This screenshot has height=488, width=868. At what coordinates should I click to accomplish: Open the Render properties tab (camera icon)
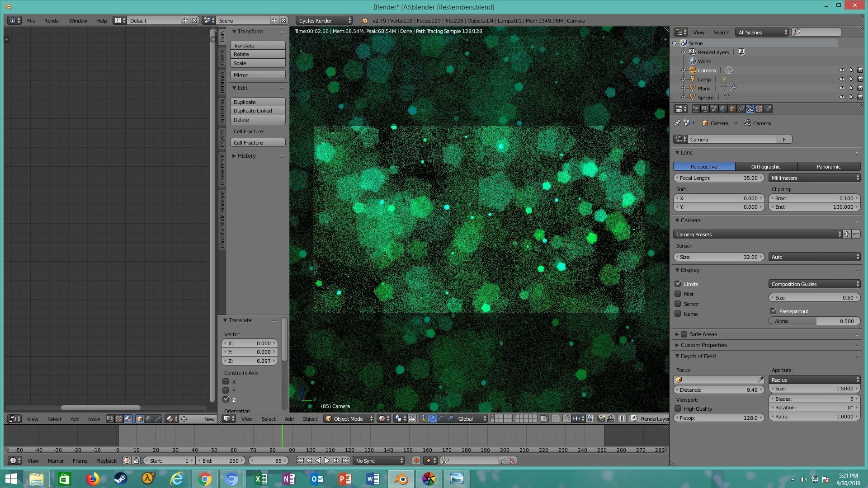pos(696,109)
